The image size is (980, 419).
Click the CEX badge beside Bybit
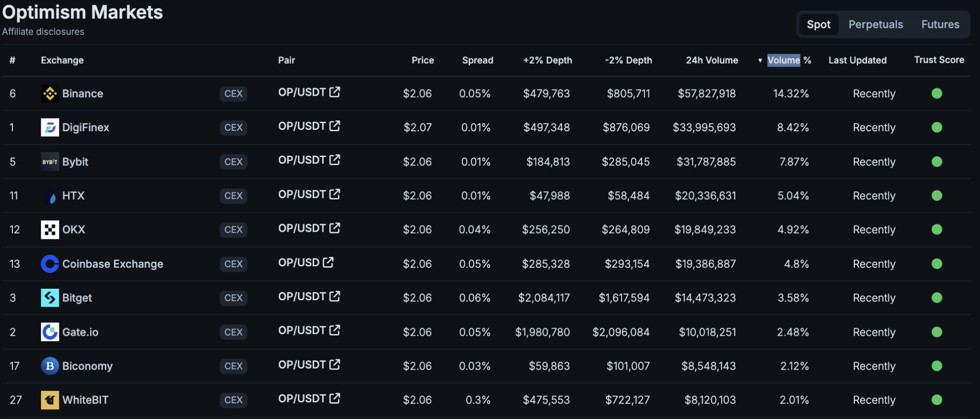[x=234, y=162]
